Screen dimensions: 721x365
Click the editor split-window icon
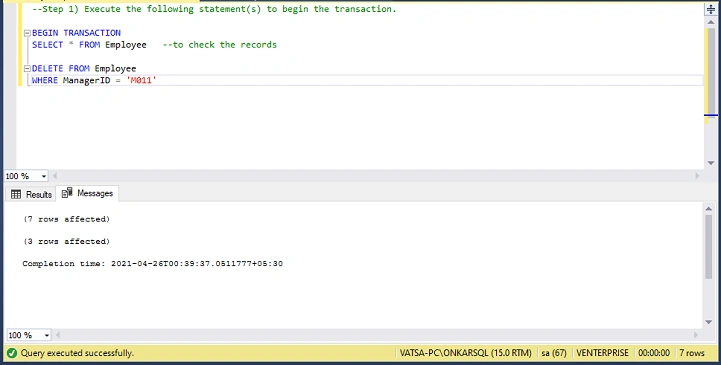pos(710,9)
